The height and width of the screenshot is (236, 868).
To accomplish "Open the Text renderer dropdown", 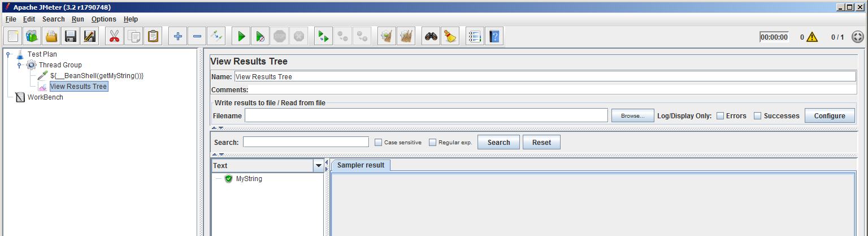I will 319,166.
